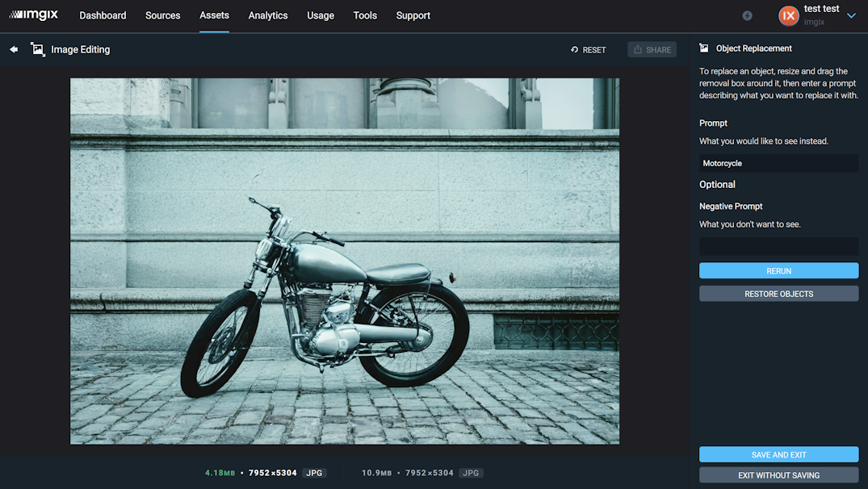Screen dimensions: 868x489
Task: Click the imgix logo icon
Action: 33,14
